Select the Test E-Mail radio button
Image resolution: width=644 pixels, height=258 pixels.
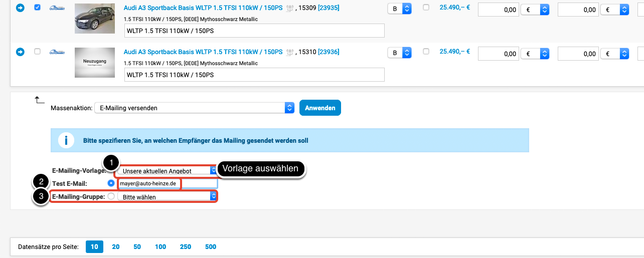(111, 183)
